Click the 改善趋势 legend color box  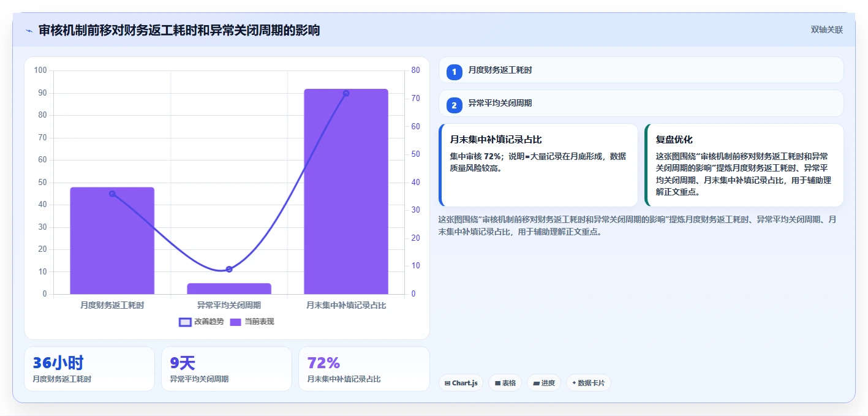(185, 322)
